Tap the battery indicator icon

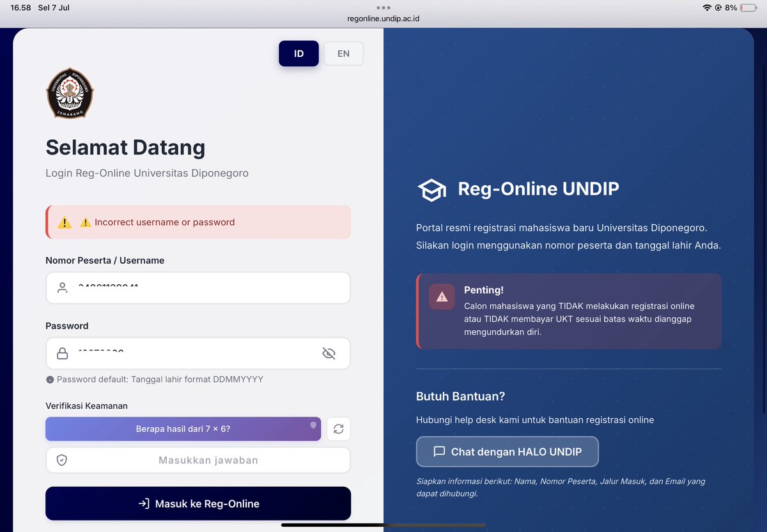tap(747, 8)
